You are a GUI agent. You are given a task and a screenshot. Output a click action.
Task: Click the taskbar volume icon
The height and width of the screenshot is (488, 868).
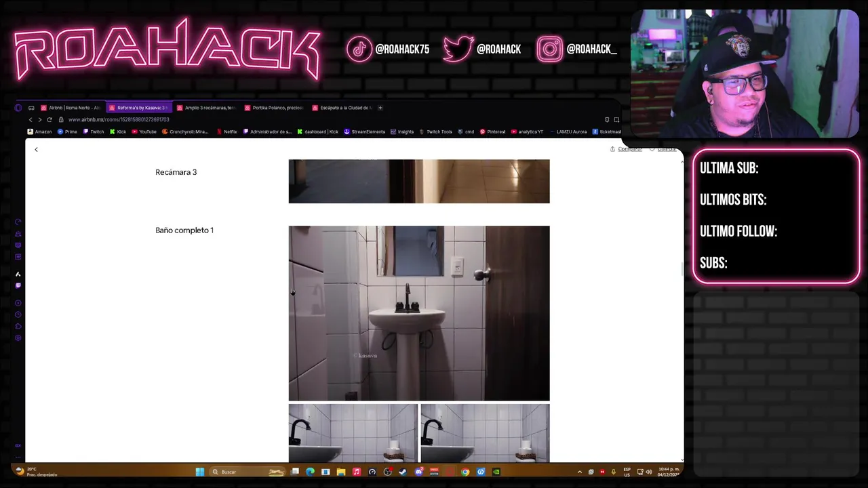click(649, 472)
